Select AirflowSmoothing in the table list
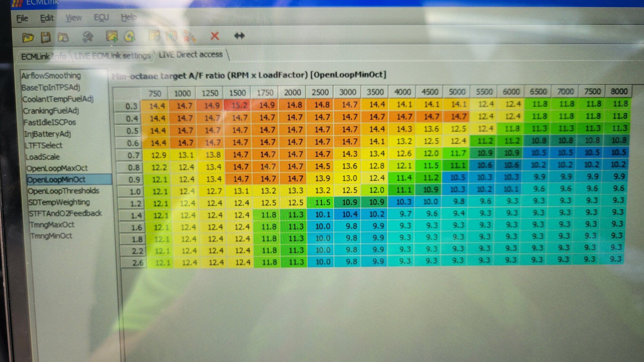Viewport: 644px width, 362px height. 51,76
